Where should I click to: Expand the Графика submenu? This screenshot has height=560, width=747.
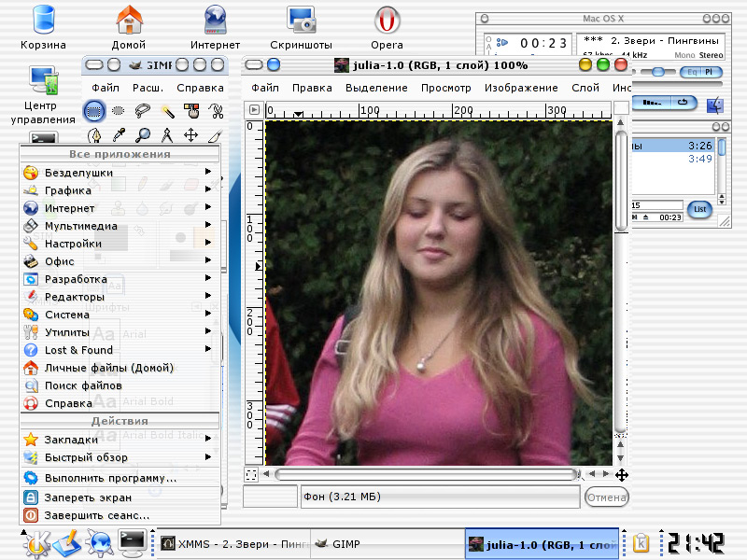pos(120,190)
